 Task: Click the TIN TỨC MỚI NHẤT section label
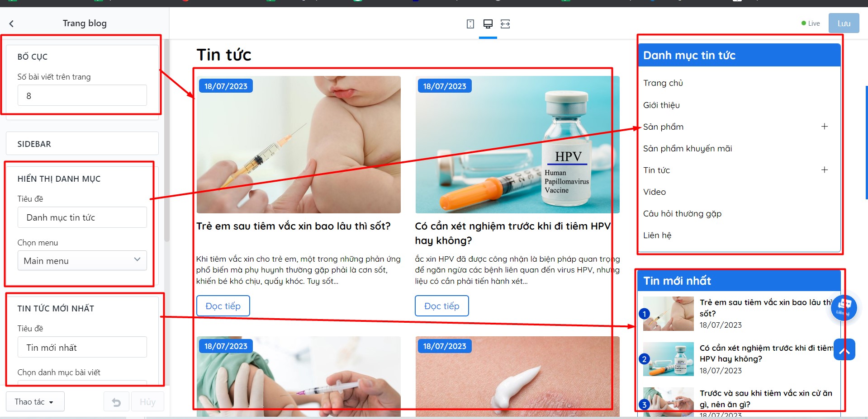(x=56, y=308)
